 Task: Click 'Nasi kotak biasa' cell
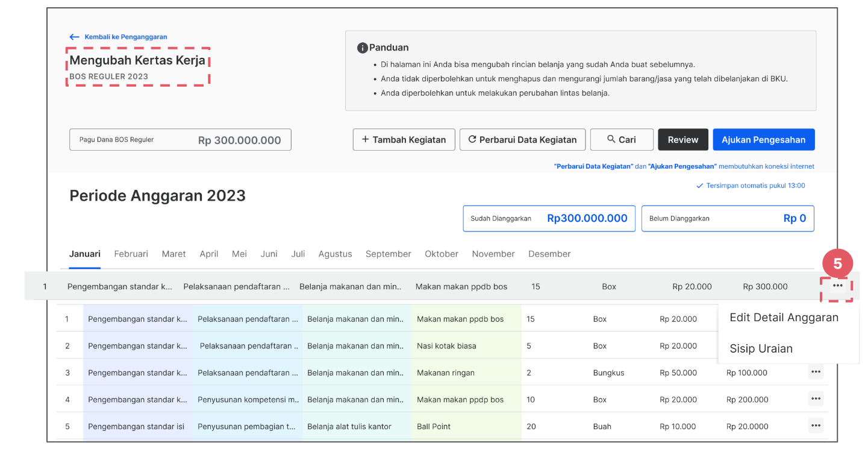466,346
